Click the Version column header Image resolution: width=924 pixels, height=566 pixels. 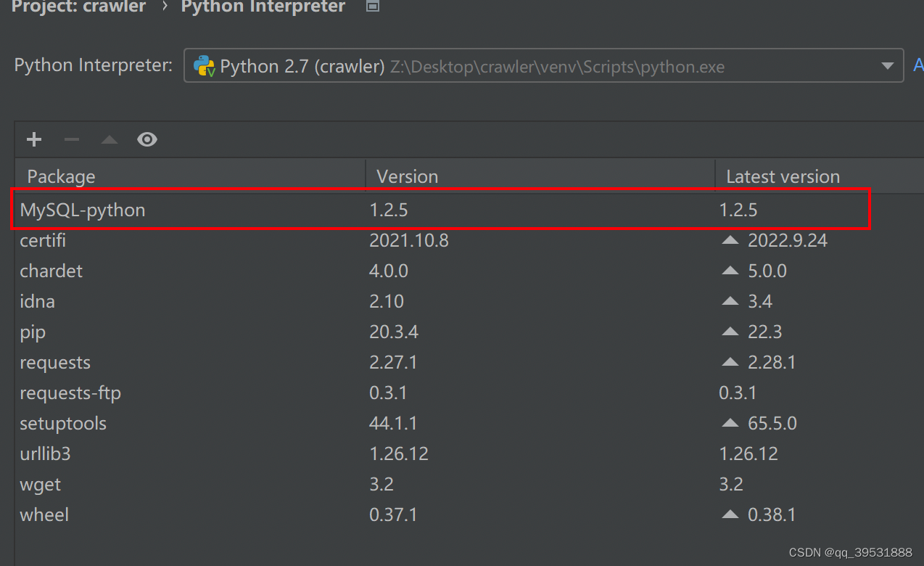click(x=407, y=176)
